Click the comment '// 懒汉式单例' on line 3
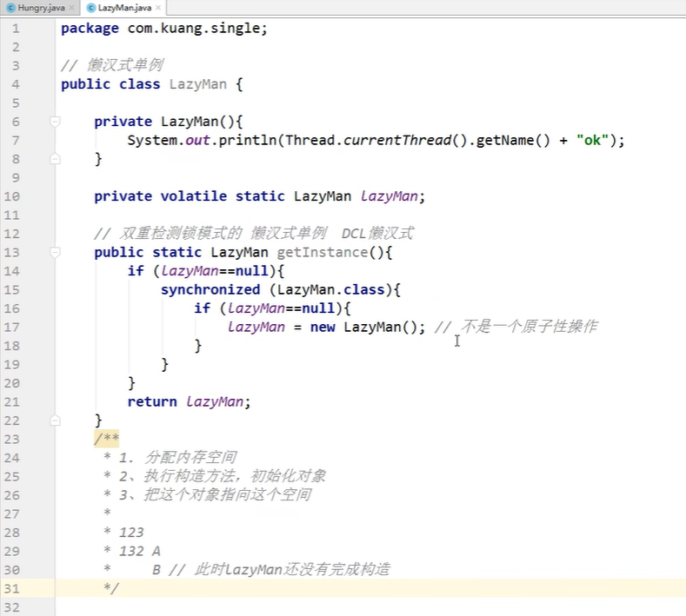The image size is (686, 616). [112, 65]
